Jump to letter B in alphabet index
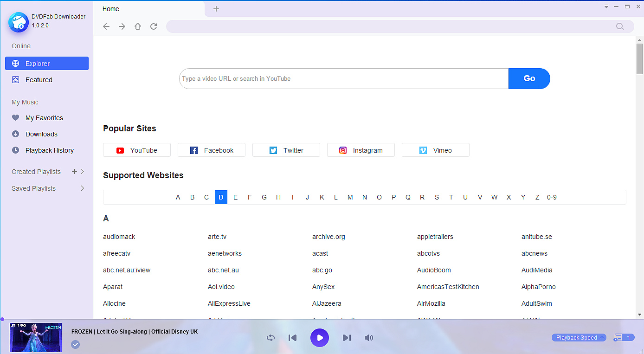644x354 pixels. pos(192,197)
